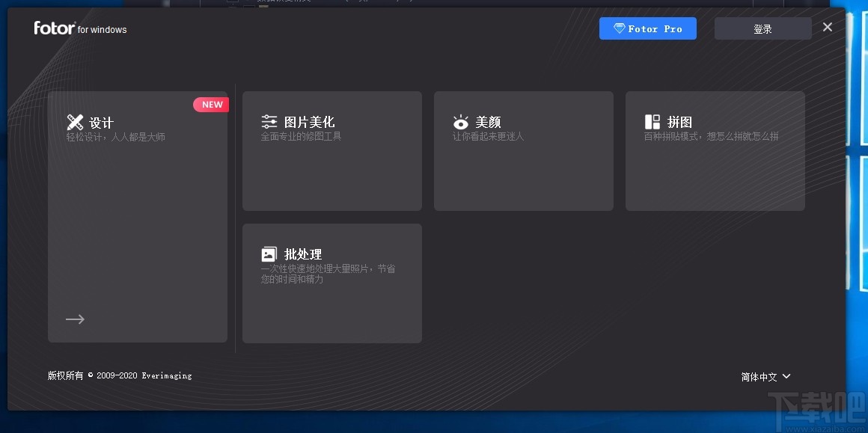Image resolution: width=868 pixels, height=433 pixels.
Task: Select the scissors Design tool icon
Action: (75, 122)
